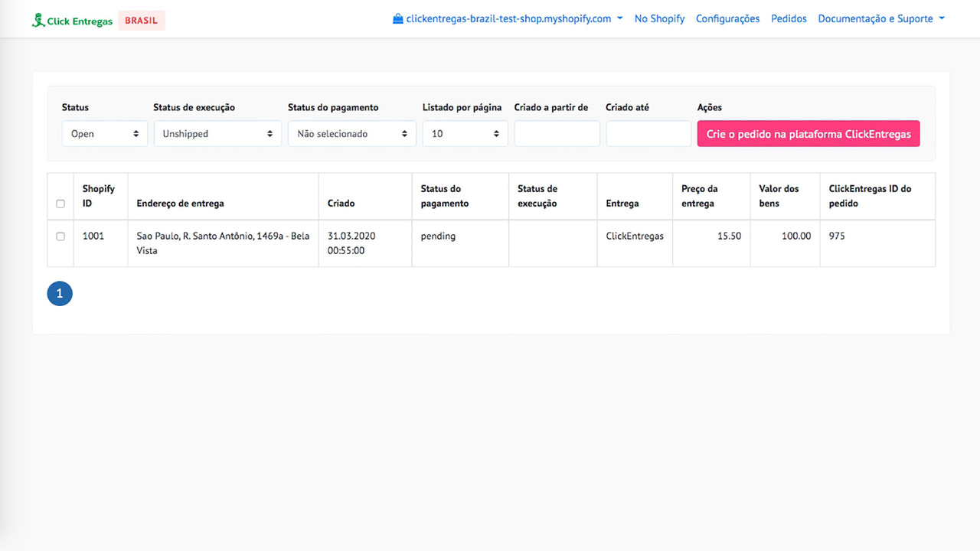The width and height of the screenshot is (980, 551).
Task: Change the Status filter from Open
Action: [105, 133]
